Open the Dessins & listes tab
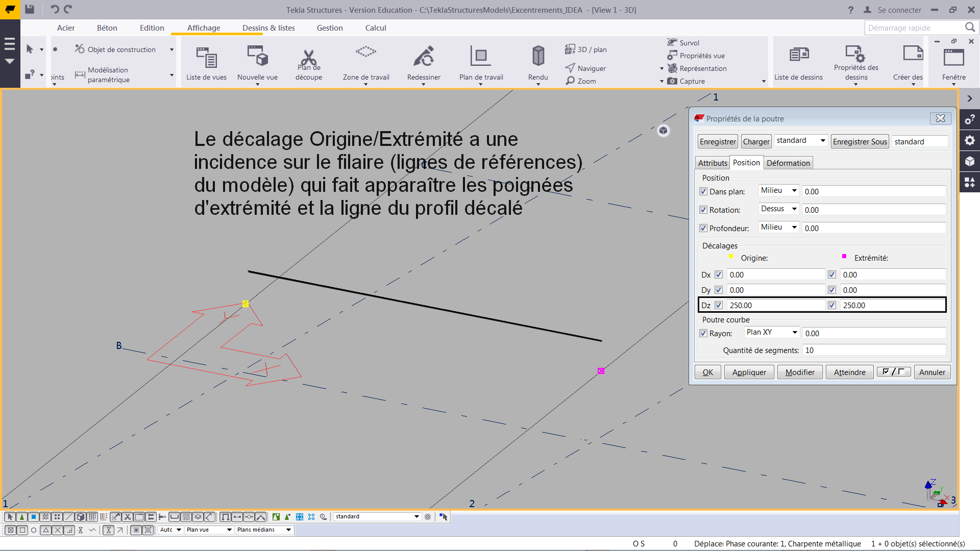Viewport: 980px width, 551px height. click(268, 28)
